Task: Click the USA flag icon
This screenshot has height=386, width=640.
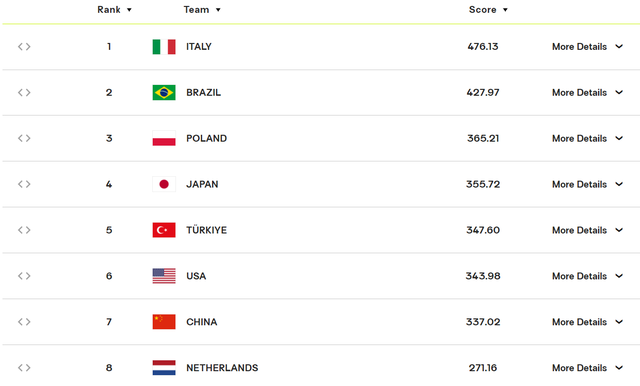Action: 164,276
